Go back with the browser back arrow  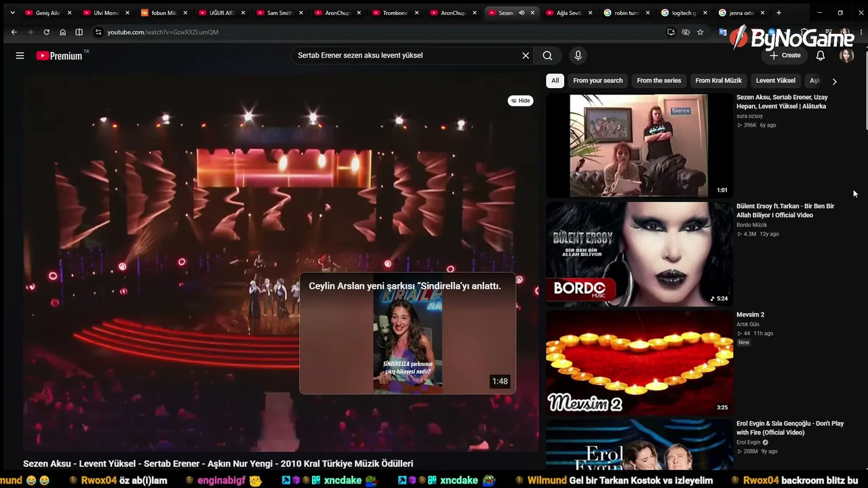tap(14, 32)
